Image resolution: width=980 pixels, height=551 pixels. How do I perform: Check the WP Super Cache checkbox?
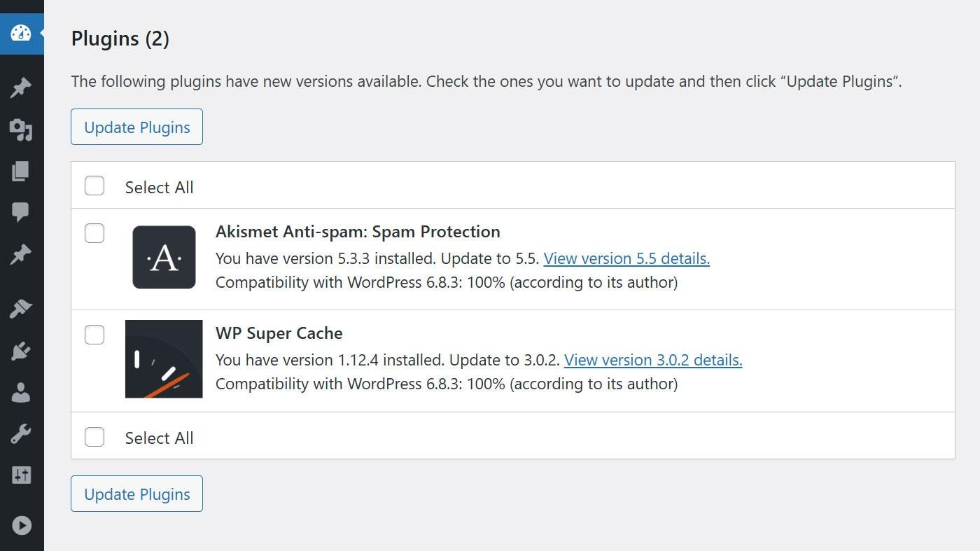coord(94,335)
